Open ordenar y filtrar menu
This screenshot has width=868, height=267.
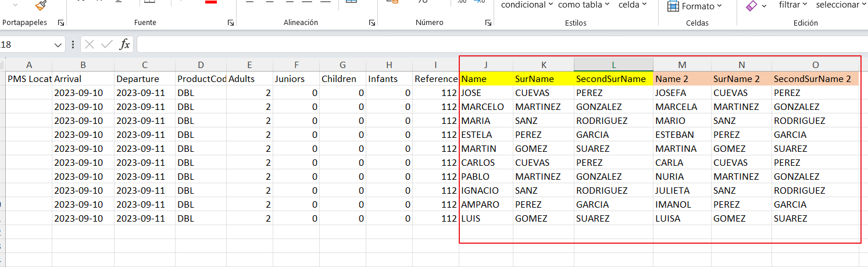(793, 5)
